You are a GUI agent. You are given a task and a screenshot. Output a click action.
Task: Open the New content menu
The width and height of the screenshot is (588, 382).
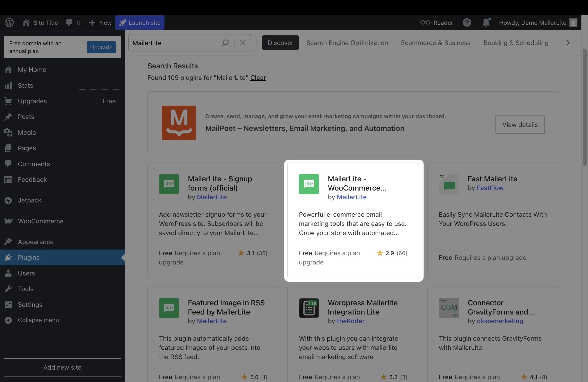pyautogui.click(x=100, y=23)
